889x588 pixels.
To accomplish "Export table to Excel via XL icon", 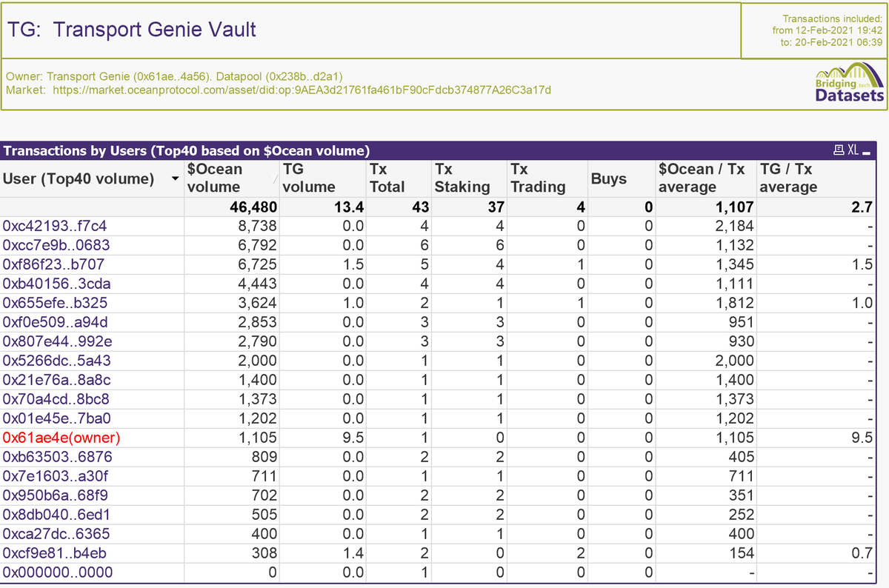I will tap(852, 150).
